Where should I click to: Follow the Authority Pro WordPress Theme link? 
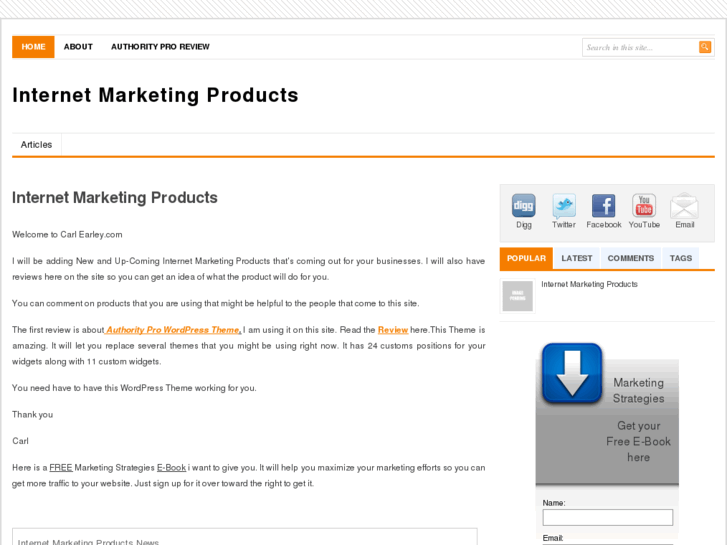click(x=173, y=330)
